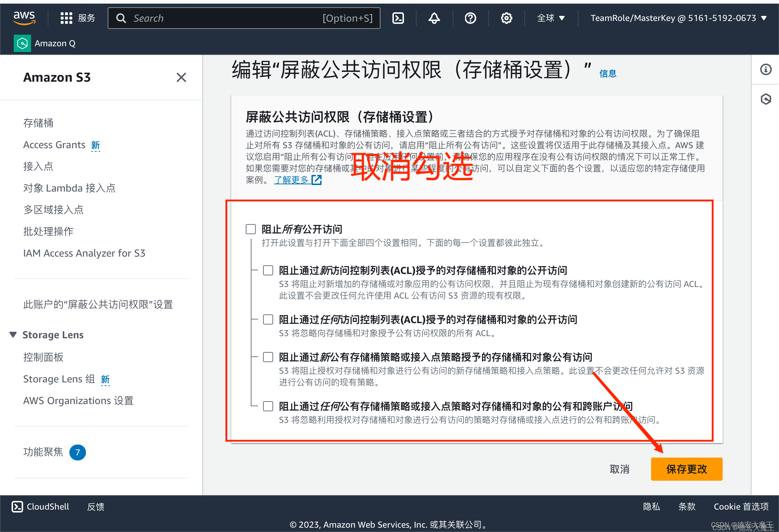Click the Amazon S3 sidebar heading
779x532 pixels.
point(57,77)
